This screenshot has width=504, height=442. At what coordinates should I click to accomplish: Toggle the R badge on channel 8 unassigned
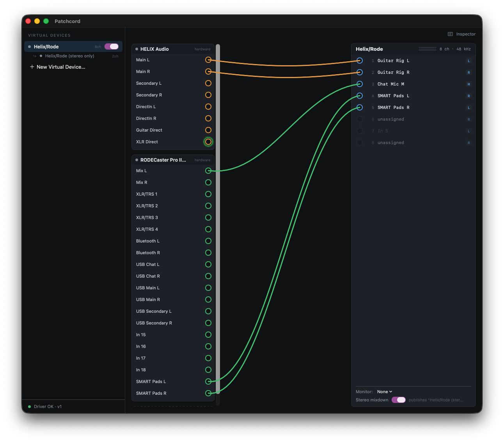point(469,143)
